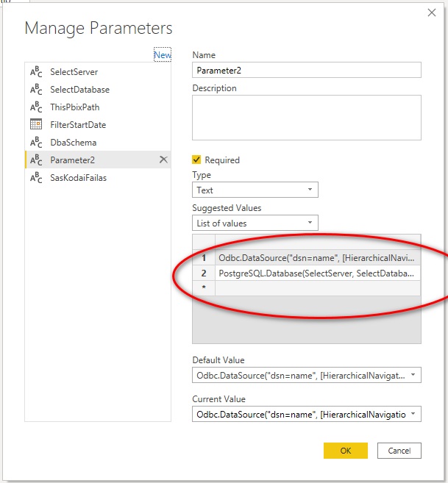Image resolution: width=448 pixels, height=483 pixels.
Task: Confirm with the OK button
Action: click(346, 451)
